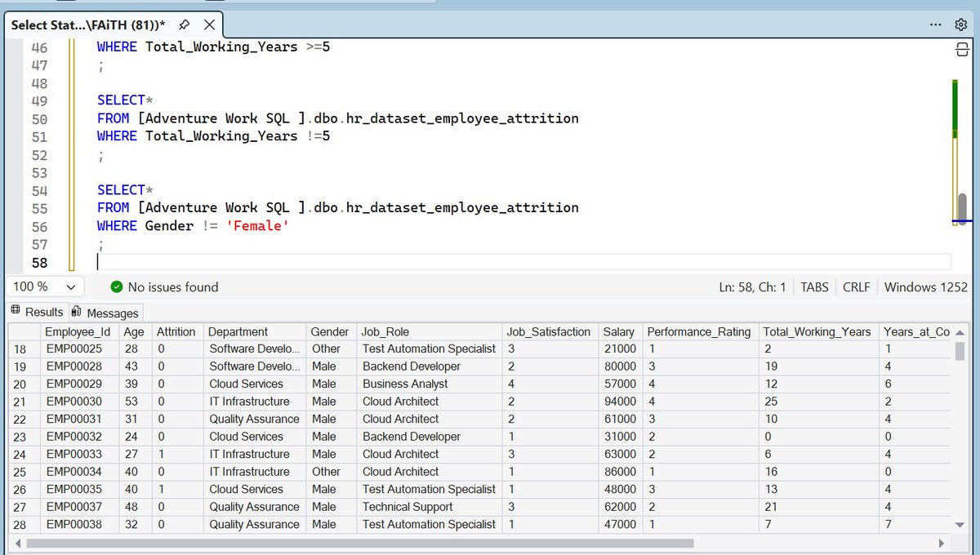980x555 pixels.
Task: Click the Employee_Id column header
Action: [79, 331]
